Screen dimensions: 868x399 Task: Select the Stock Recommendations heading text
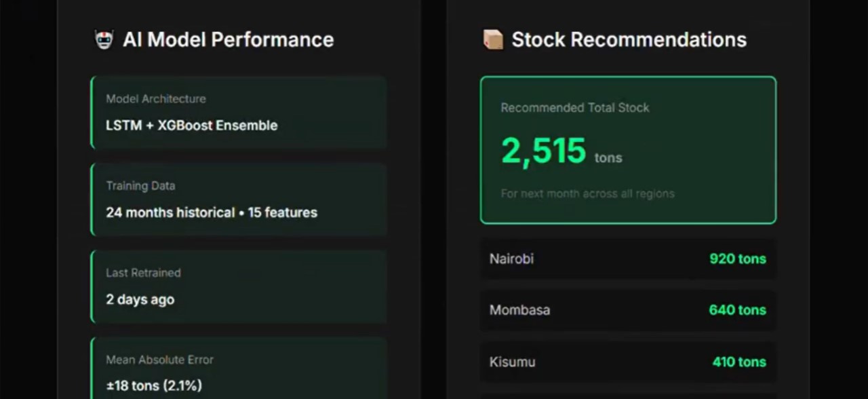point(629,40)
